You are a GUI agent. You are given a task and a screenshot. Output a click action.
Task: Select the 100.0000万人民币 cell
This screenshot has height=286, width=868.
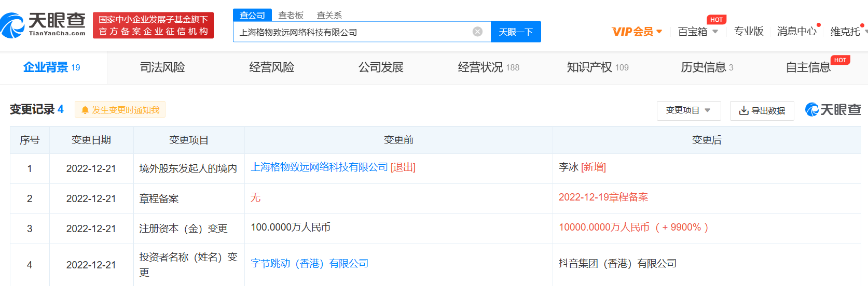click(x=398, y=228)
